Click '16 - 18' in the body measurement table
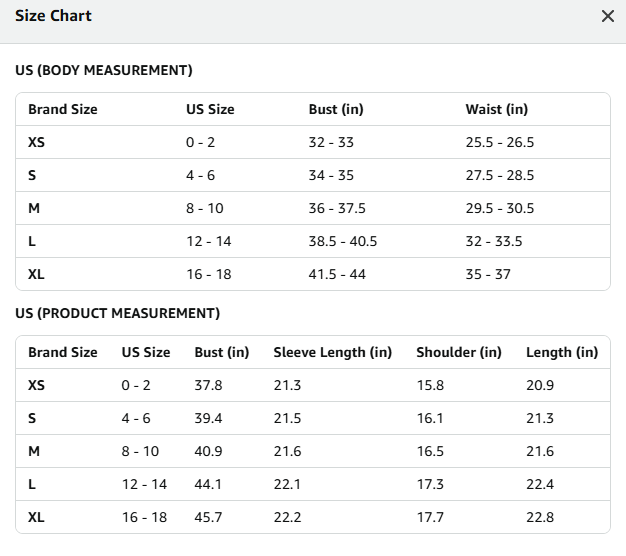Screen dimensions: 626x556 pyautogui.click(x=209, y=274)
